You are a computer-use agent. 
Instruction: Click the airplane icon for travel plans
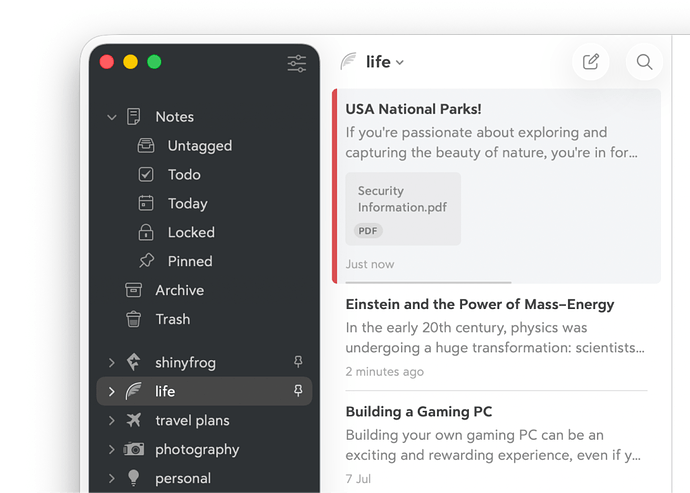pos(134,421)
